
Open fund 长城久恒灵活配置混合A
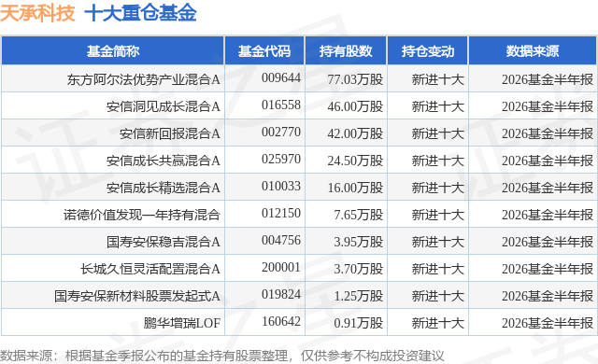[150, 269]
